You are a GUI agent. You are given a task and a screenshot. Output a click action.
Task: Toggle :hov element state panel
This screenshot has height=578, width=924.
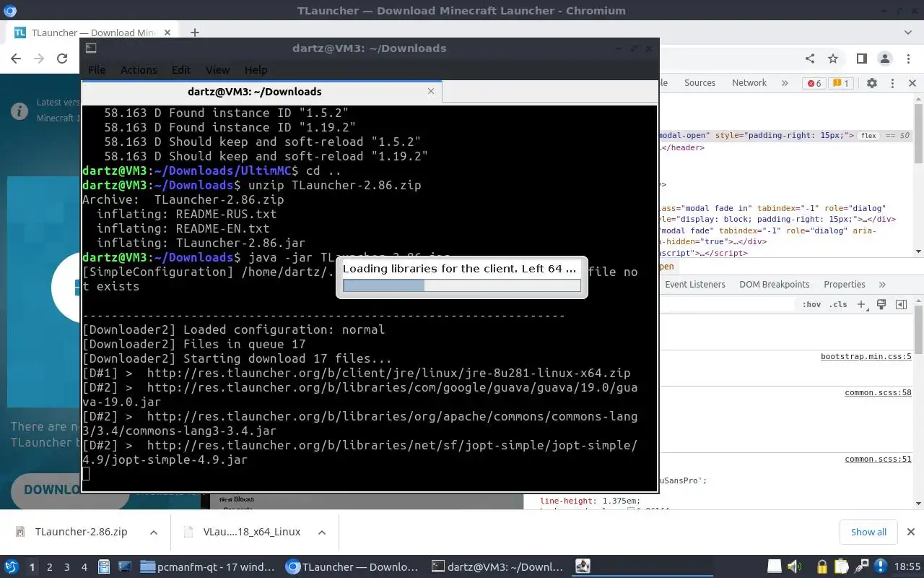(811, 305)
